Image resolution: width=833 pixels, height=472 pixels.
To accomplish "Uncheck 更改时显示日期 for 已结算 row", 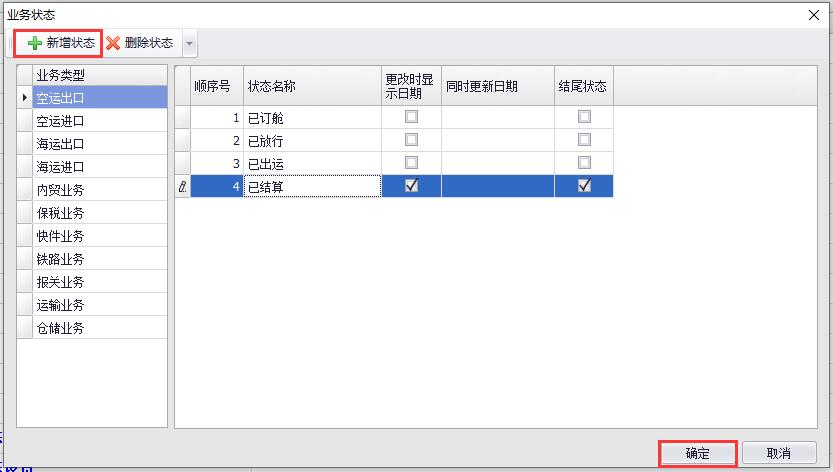I will (411, 185).
